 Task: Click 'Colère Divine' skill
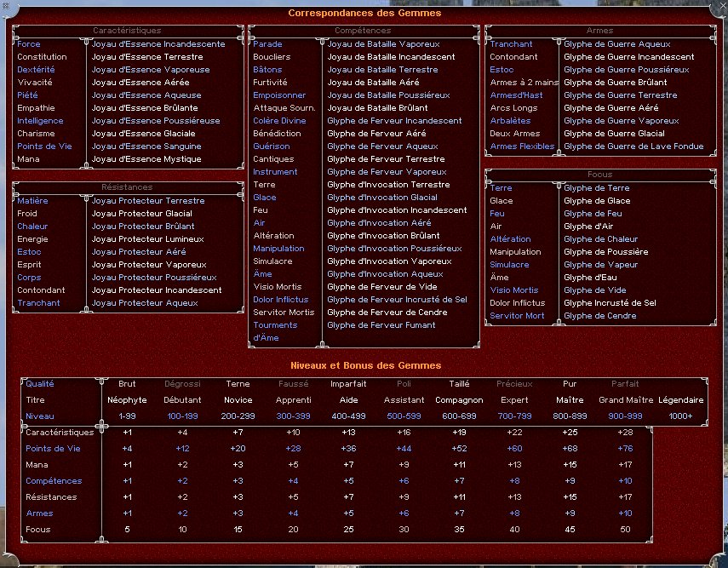pyautogui.click(x=279, y=121)
